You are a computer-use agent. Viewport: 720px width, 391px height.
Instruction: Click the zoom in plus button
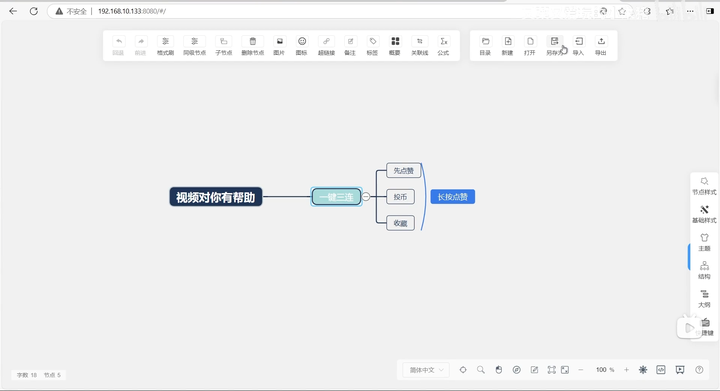click(626, 369)
